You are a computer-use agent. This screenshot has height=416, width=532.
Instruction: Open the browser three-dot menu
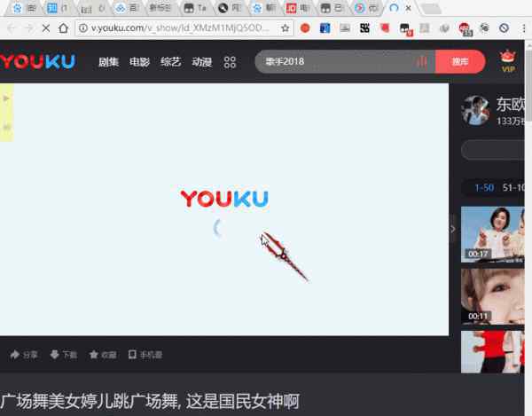(x=524, y=28)
